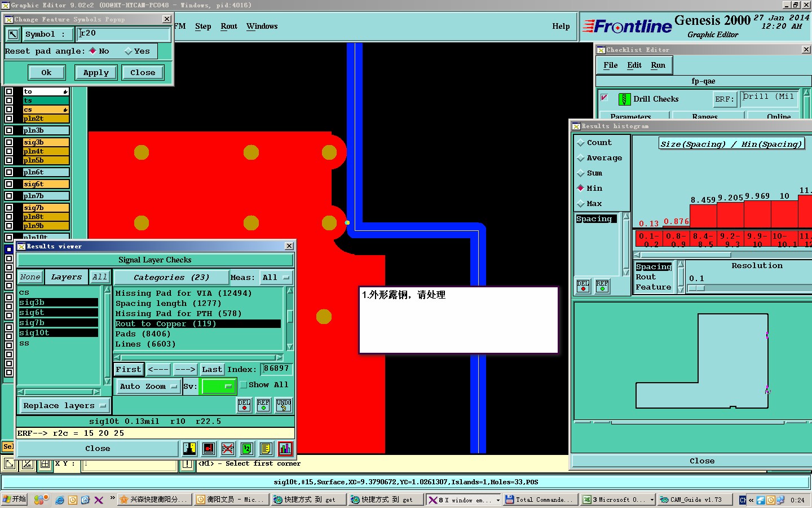This screenshot has width=812, height=508.
Task: Click the Windows Start button (开始)
Action: [x=15, y=500]
